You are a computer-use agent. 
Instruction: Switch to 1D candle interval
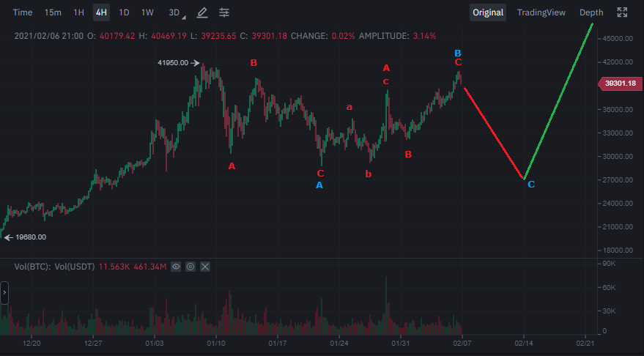pos(125,12)
